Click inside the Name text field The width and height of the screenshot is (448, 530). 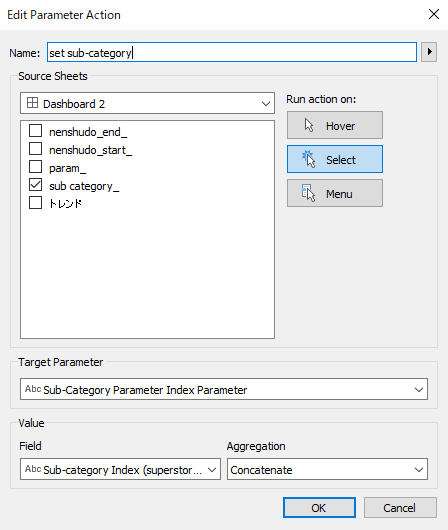[x=232, y=52]
